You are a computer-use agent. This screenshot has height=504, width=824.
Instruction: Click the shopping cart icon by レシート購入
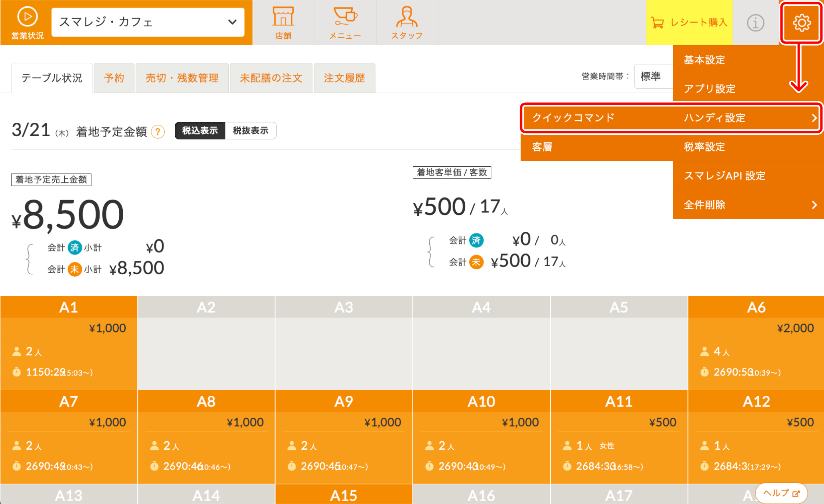tap(657, 23)
